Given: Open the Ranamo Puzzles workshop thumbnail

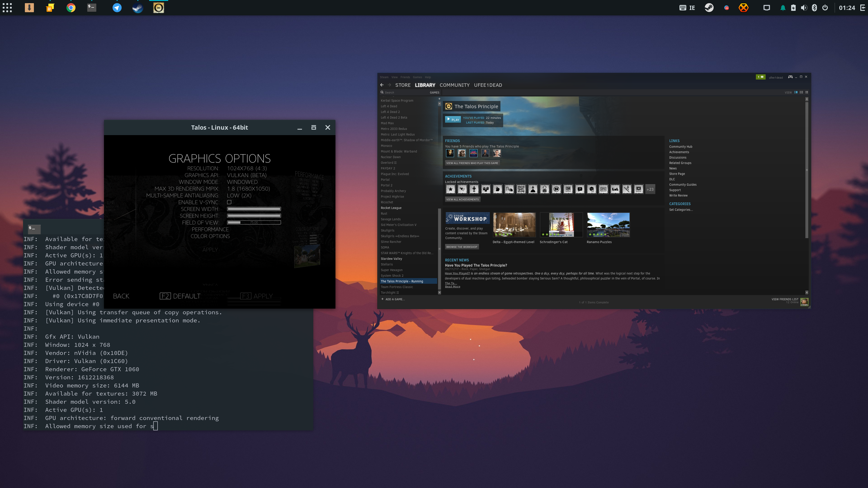Looking at the screenshot, I should pyautogui.click(x=608, y=225).
